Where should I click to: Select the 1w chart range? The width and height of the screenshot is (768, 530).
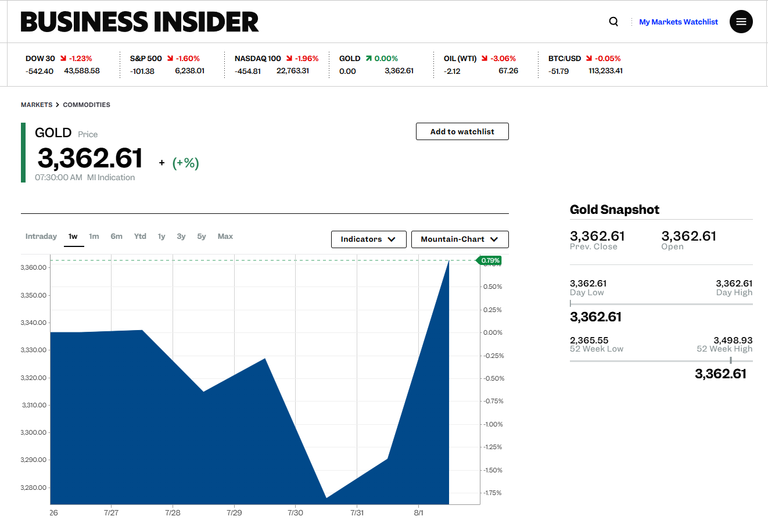73,236
